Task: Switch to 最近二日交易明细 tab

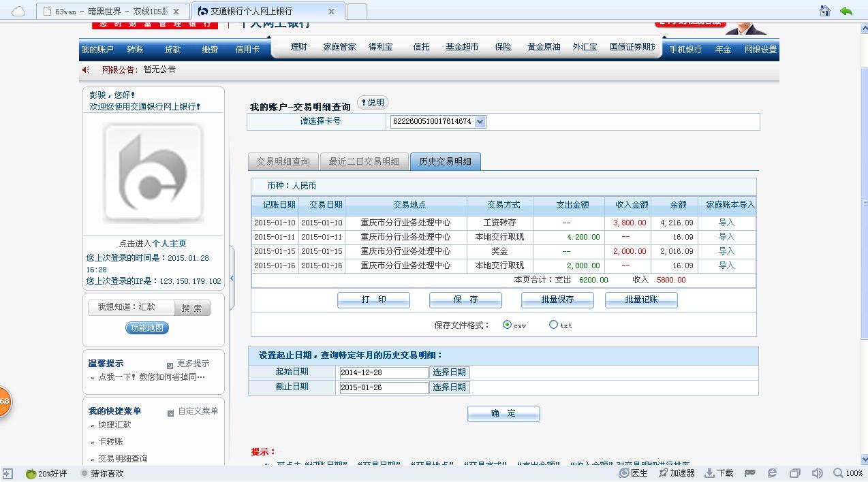Action: [364, 161]
